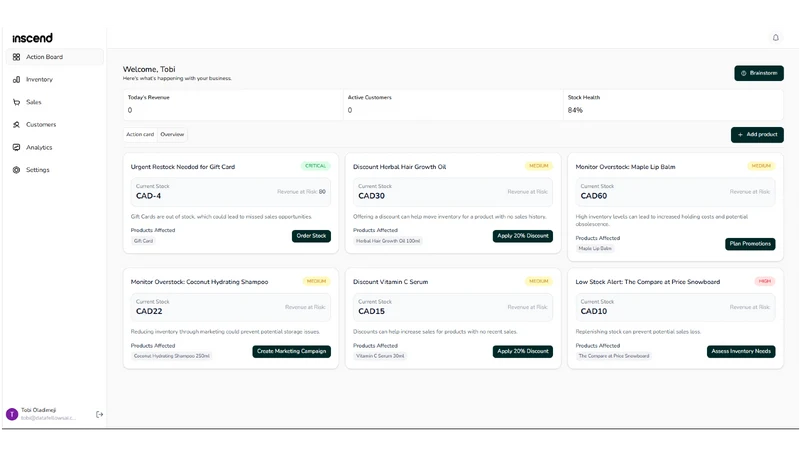Click the Analytics icon in sidebar
The height and width of the screenshot is (450, 800).
(16, 147)
